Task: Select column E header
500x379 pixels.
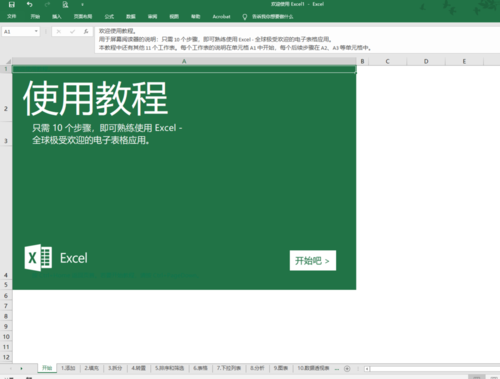Action: (464, 61)
